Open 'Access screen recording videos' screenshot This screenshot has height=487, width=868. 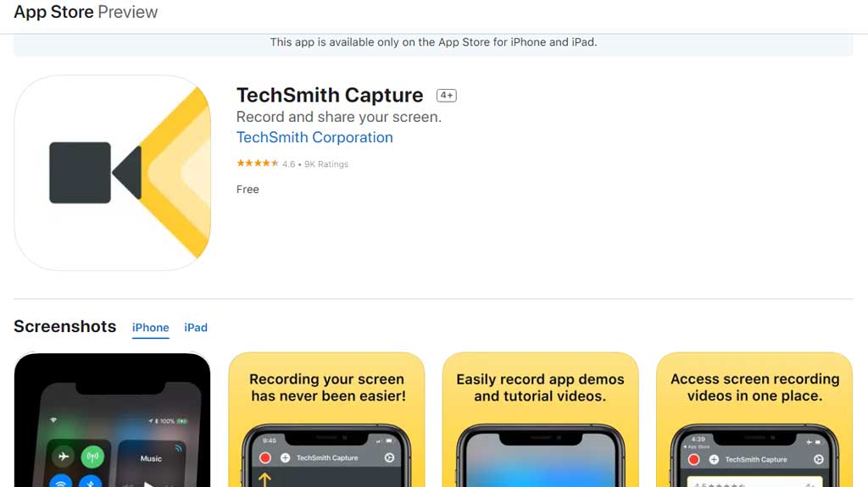(754, 419)
